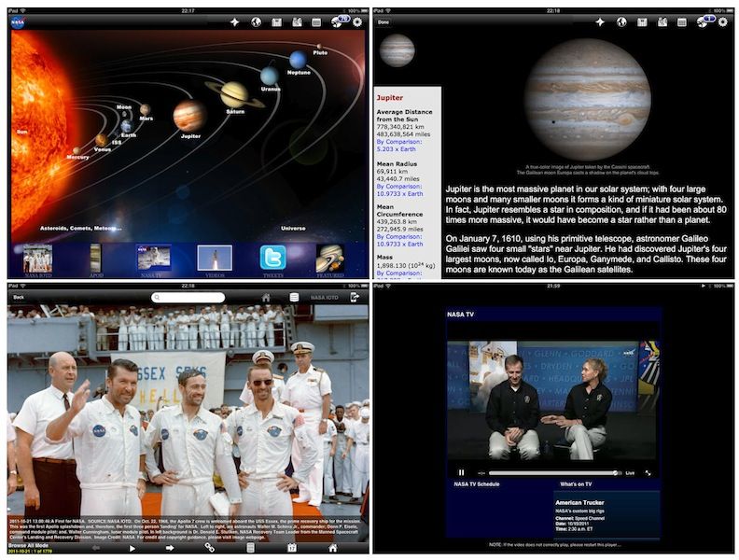
Task: Tap Done on the Jupiter screen
Action: (383, 22)
